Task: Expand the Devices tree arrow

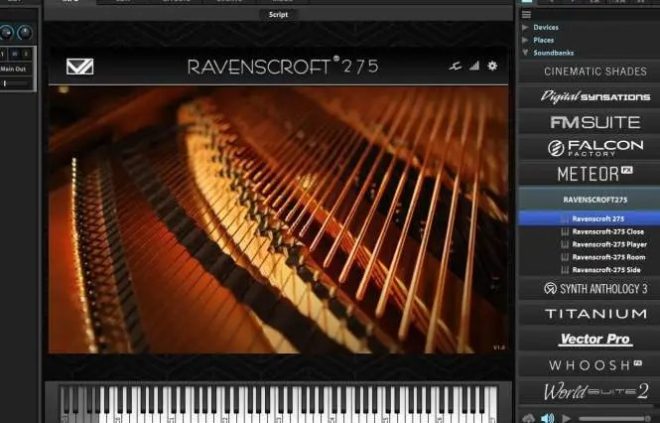Action: tap(525, 27)
